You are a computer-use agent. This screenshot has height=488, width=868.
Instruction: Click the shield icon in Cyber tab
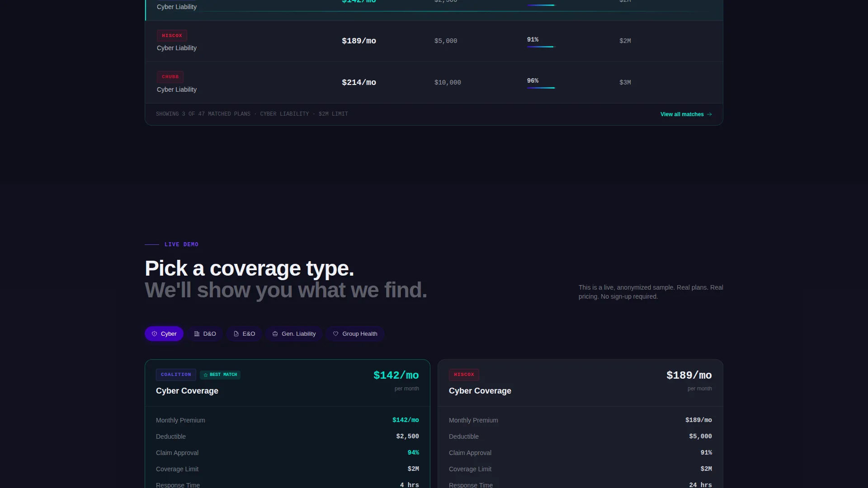[x=154, y=334]
